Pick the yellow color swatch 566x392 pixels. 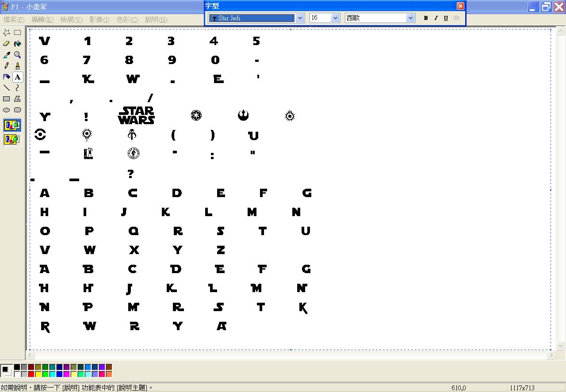(38, 374)
